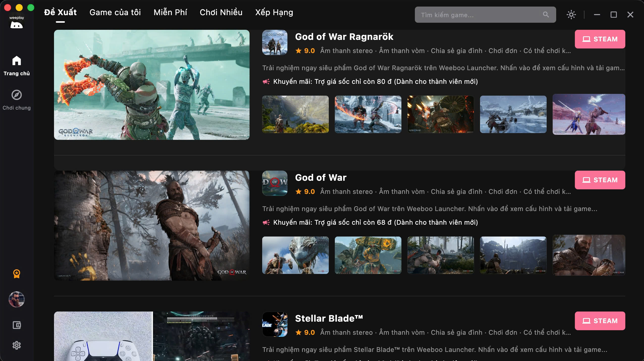
Task: Go to Trang chủ home icon
Action: tap(17, 61)
